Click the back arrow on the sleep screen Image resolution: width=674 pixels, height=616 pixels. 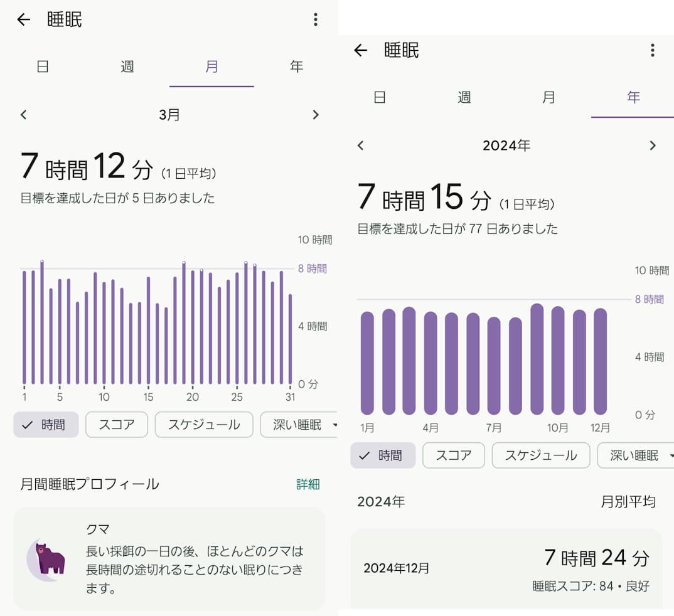tap(23, 19)
